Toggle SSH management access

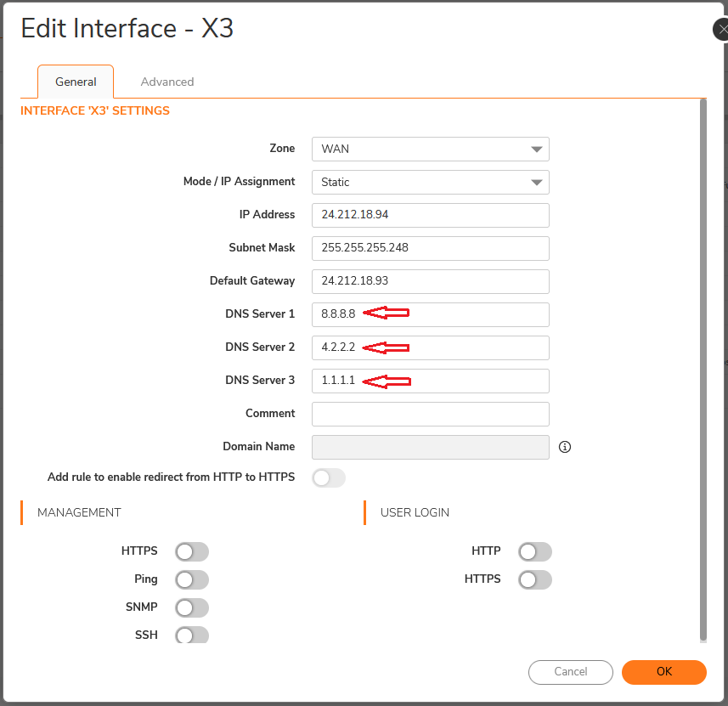[191, 635]
